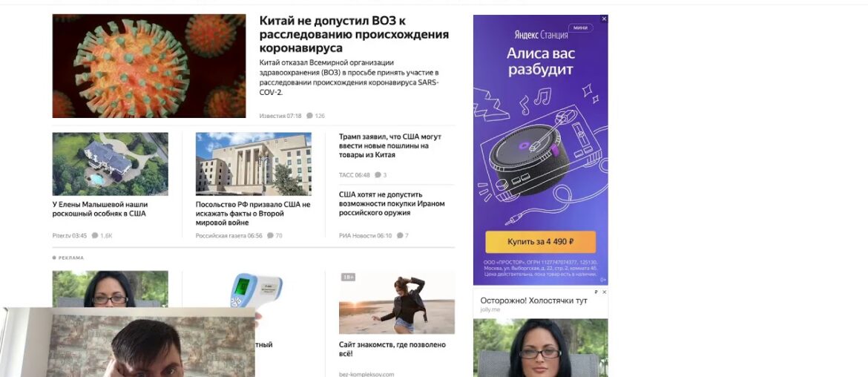Read 'Трамп заявил, что США могут ввести' news
Screen dimensions: 868x377
(x=390, y=145)
